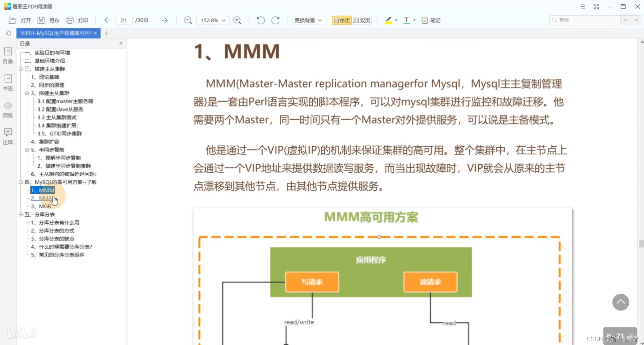
Task: Jump to 一、实验目的与环境
Action: pyautogui.click(x=47, y=53)
